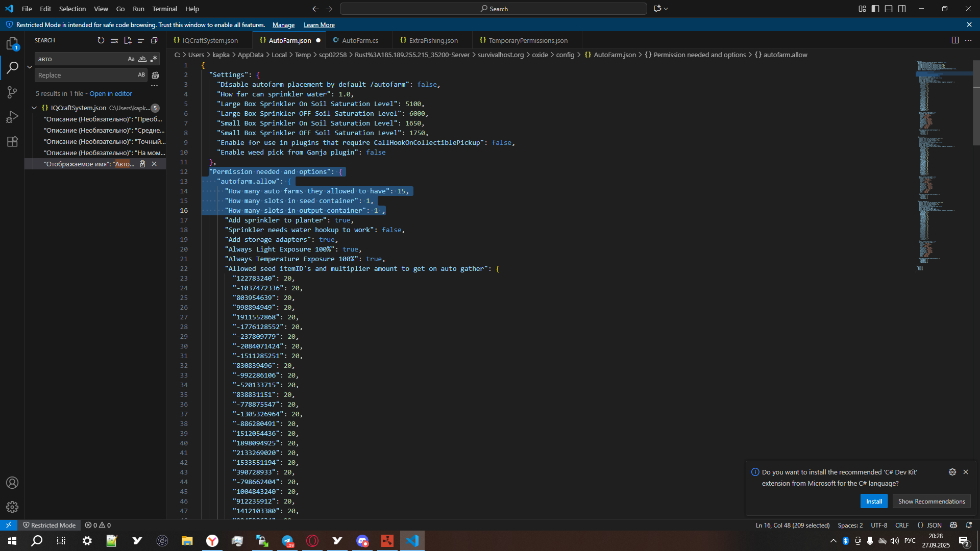Open the Source Control view
This screenshot has height=551, width=980.
(12, 92)
